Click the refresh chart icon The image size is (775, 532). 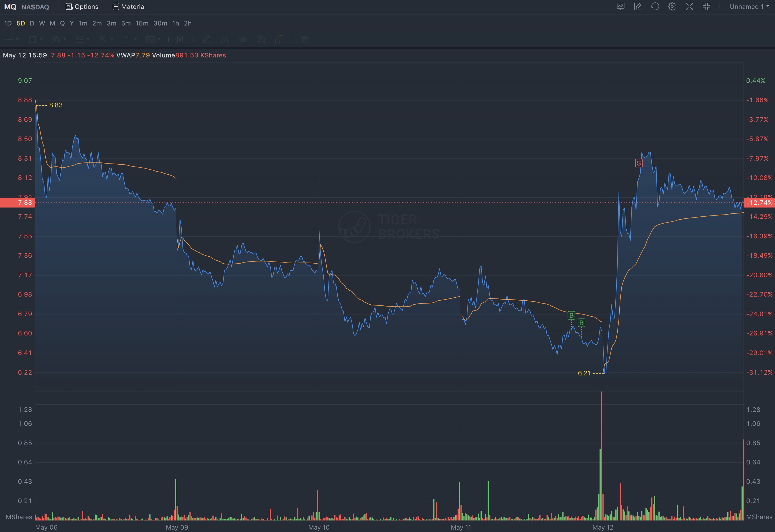(655, 7)
